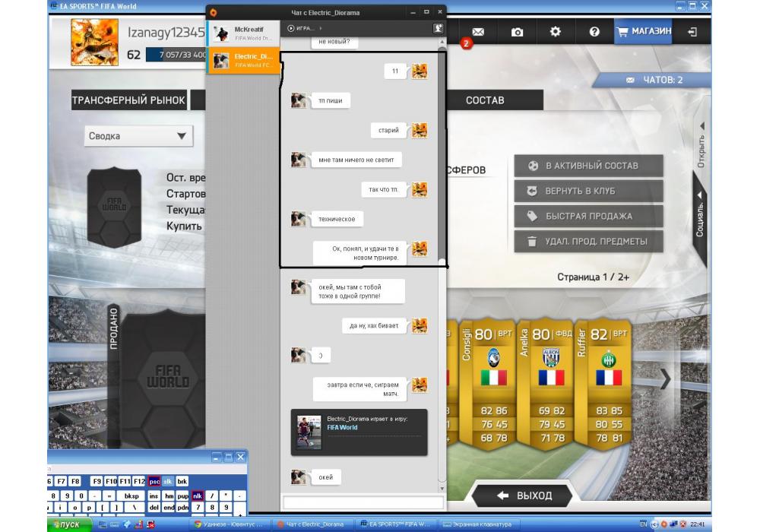Click the ВЫХОД exit button
The image size is (760, 532).
(524, 496)
